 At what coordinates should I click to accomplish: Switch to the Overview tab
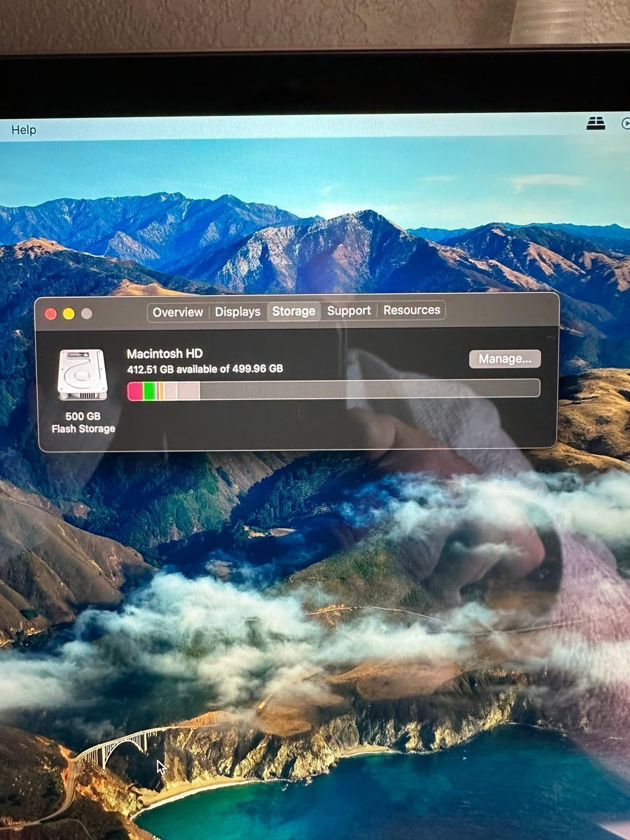pyautogui.click(x=178, y=312)
